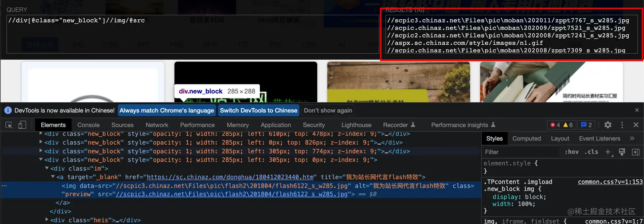Open the Recorder tab

pos(399,125)
